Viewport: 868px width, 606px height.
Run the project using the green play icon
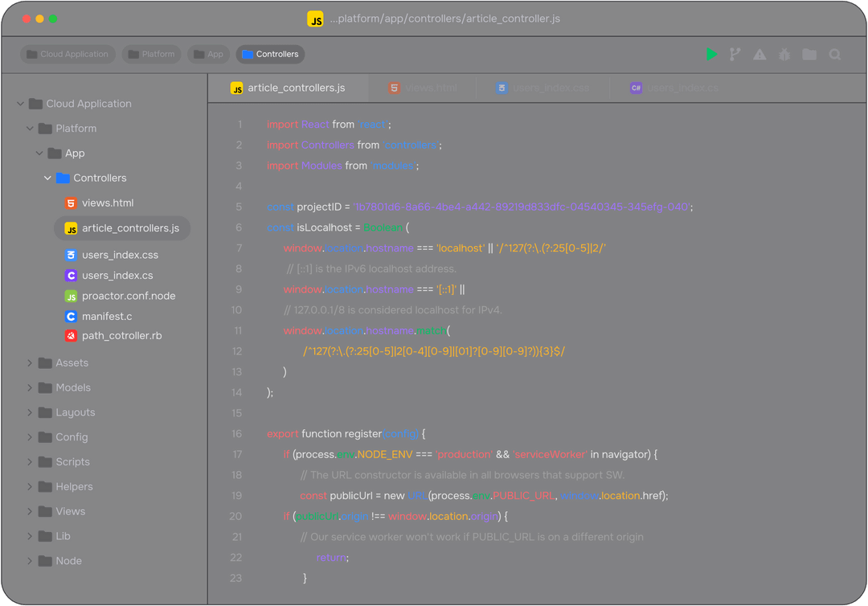click(711, 54)
